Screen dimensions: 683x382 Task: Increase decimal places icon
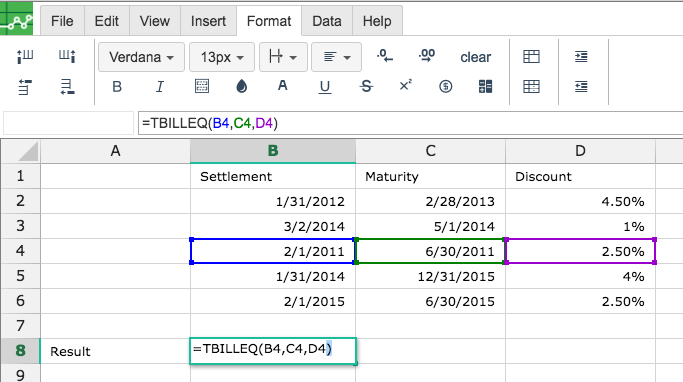[427, 56]
